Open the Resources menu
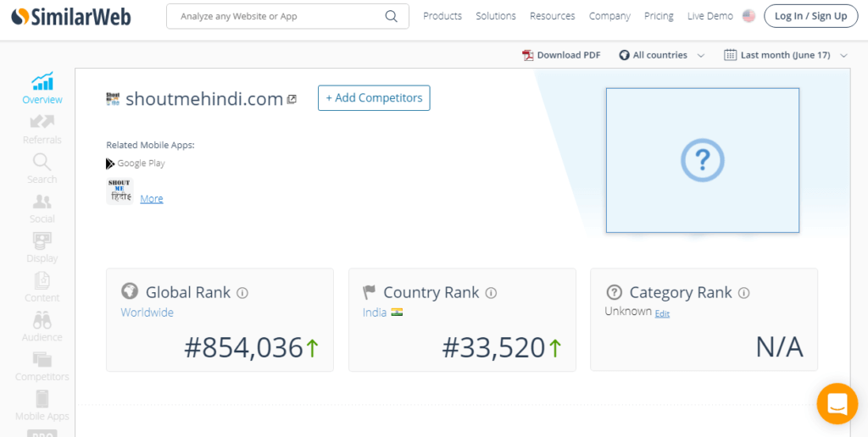 (x=553, y=16)
